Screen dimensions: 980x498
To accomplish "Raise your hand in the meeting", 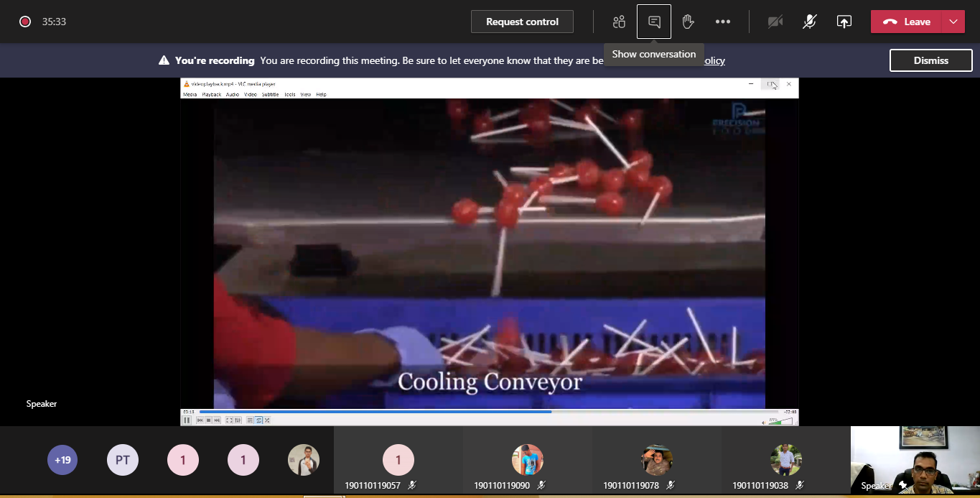I will coord(688,22).
